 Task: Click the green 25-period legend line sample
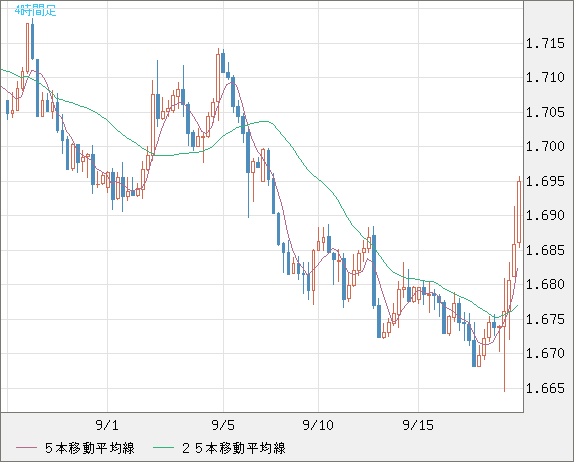[163, 448]
